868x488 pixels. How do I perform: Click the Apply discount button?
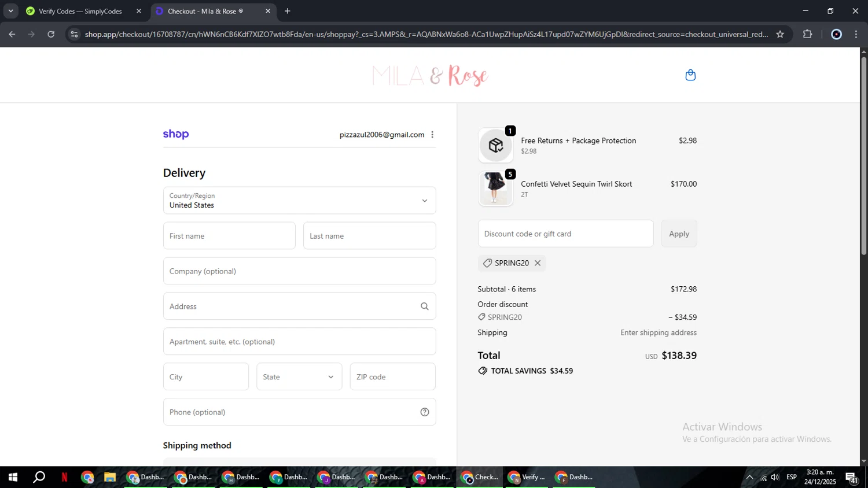click(x=679, y=234)
